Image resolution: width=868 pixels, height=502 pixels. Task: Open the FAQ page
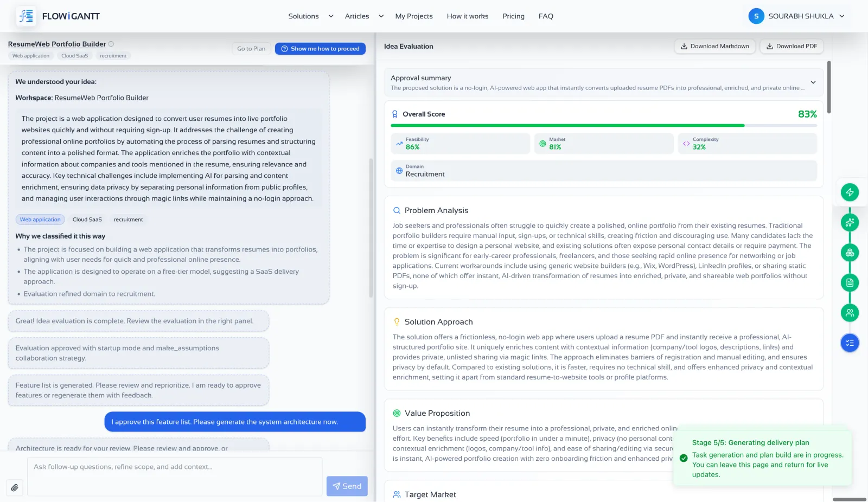546,16
